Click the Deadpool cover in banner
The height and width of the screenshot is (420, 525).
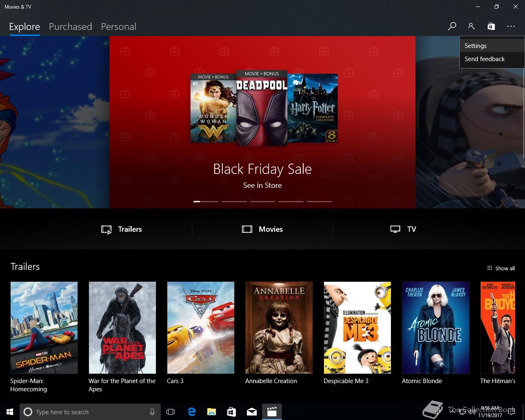click(x=262, y=108)
